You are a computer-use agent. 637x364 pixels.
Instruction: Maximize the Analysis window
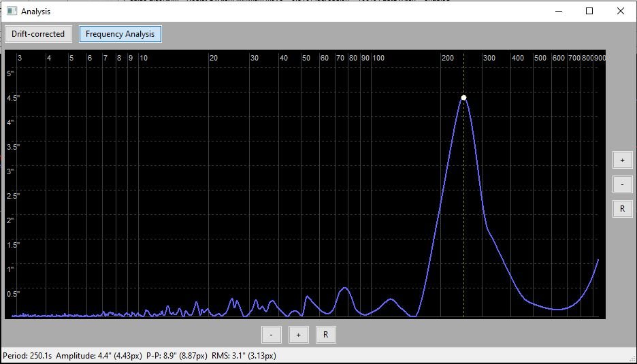pos(589,11)
